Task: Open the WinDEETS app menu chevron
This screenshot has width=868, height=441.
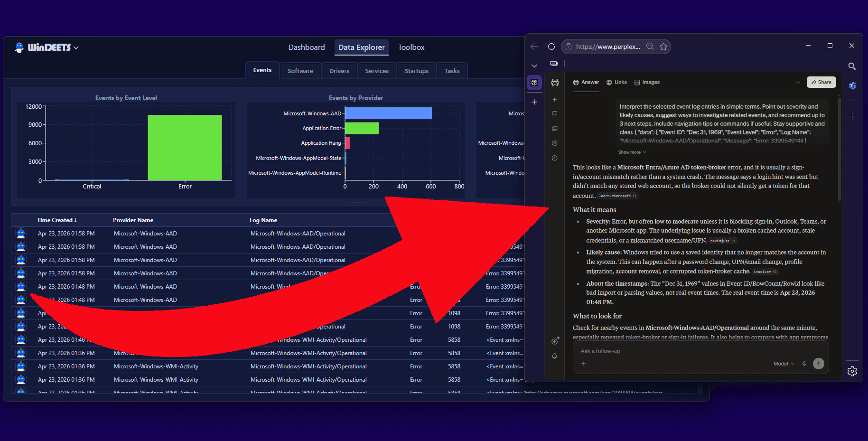Action: coord(76,48)
